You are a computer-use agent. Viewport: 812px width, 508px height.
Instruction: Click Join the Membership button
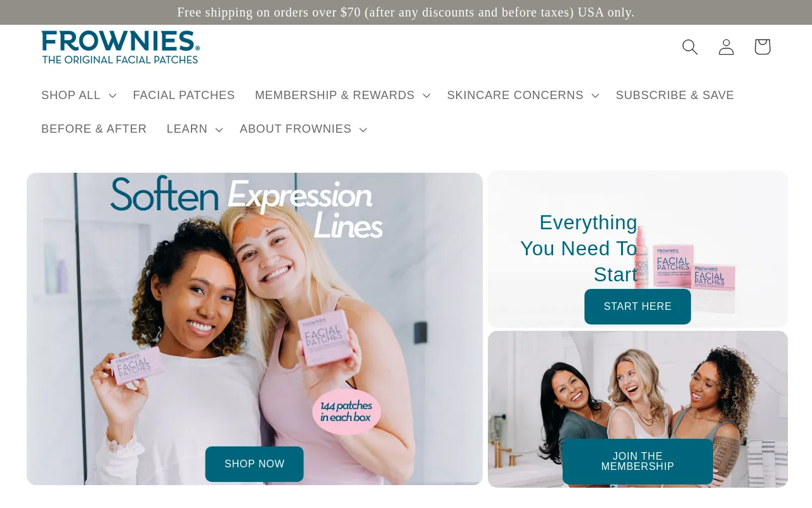click(638, 462)
